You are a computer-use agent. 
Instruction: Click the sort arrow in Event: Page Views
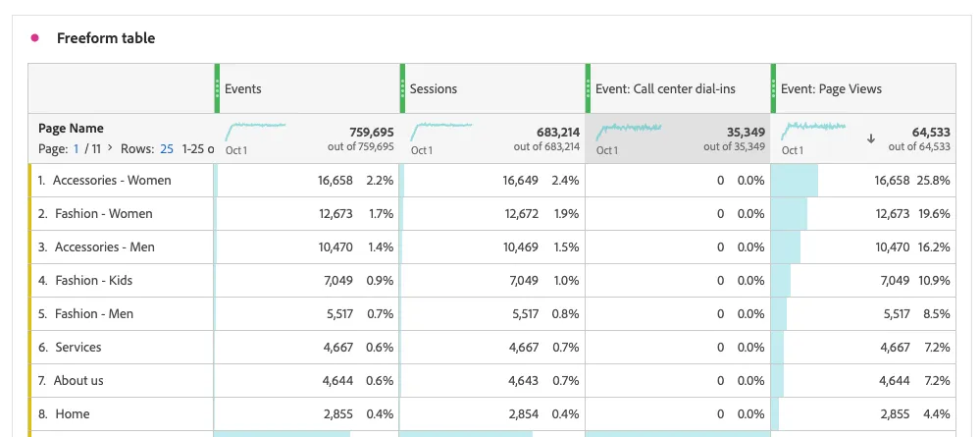point(871,139)
